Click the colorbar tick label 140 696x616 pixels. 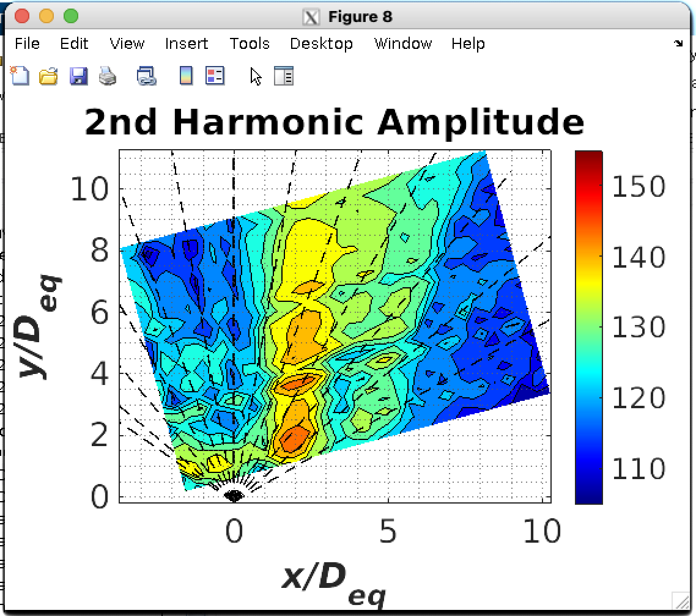[639, 257]
